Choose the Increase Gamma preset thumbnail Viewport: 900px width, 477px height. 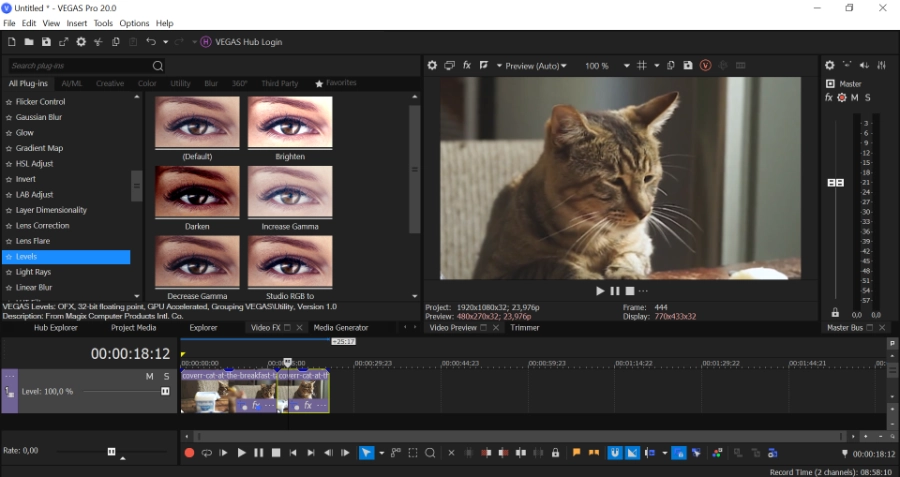pyautogui.click(x=290, y=192)
